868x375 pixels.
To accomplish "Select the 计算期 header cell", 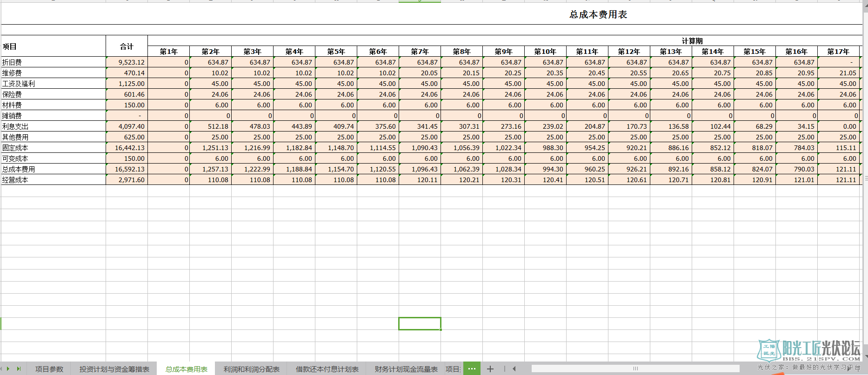I will (x=692, y=41).
